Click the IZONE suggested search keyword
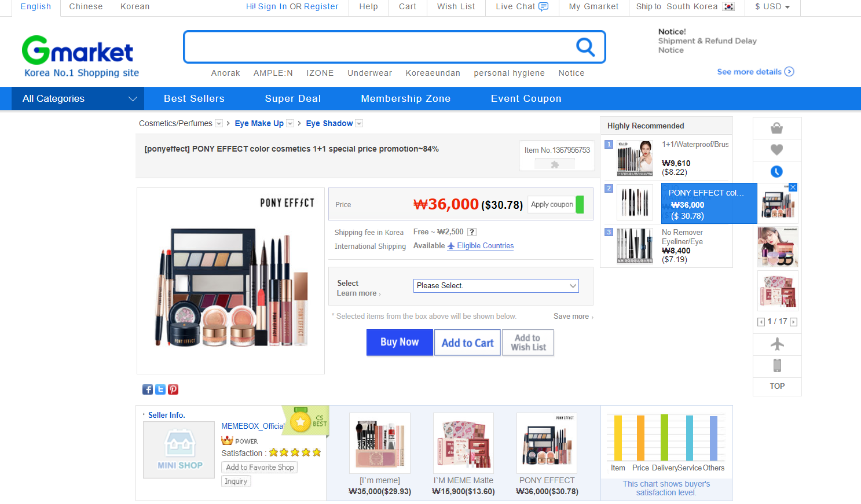The width and height of the screenshot is (861, 504). point(320,73)
